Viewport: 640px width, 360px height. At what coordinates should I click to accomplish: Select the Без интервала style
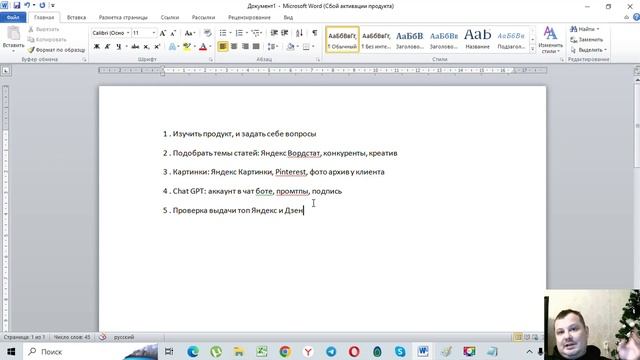[376, 40]
